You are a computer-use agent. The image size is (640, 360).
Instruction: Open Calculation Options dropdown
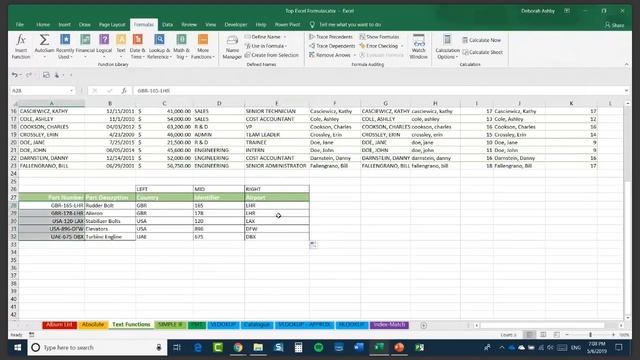point(447,46)
